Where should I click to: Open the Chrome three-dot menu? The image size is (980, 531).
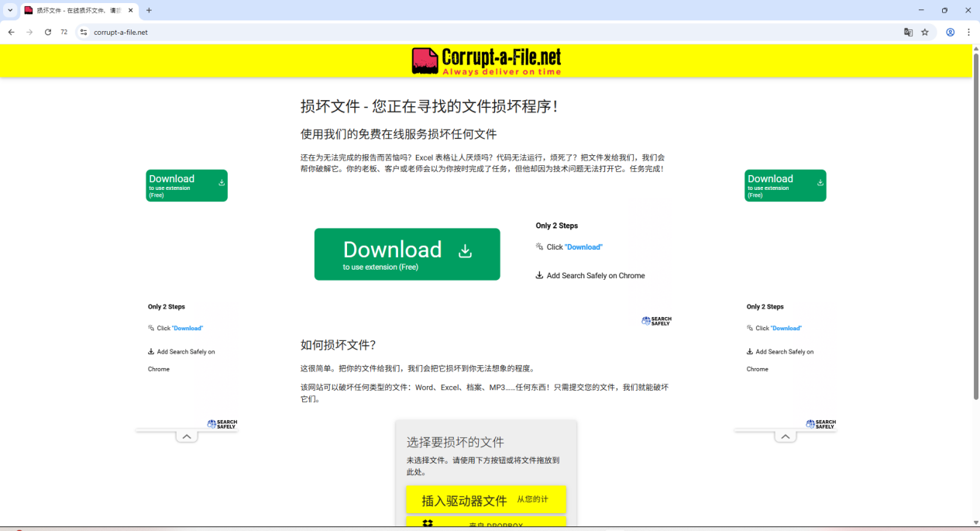tap(968, 32)
